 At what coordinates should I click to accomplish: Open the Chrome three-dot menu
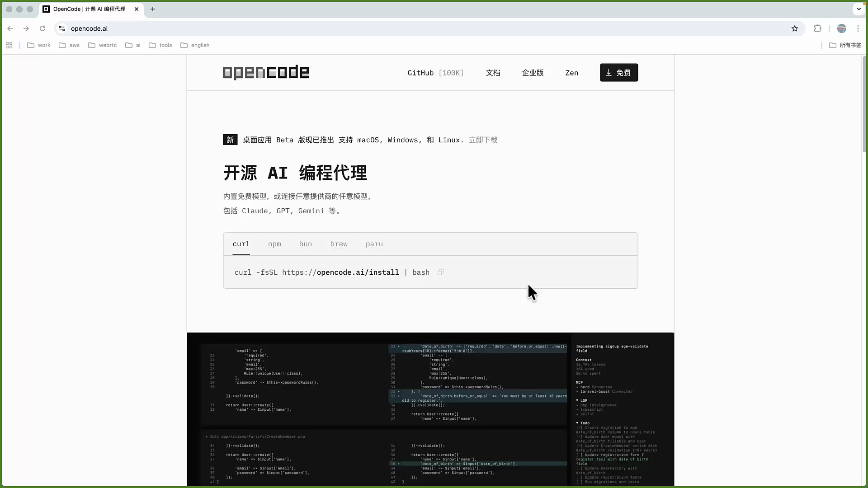(858, 28)
